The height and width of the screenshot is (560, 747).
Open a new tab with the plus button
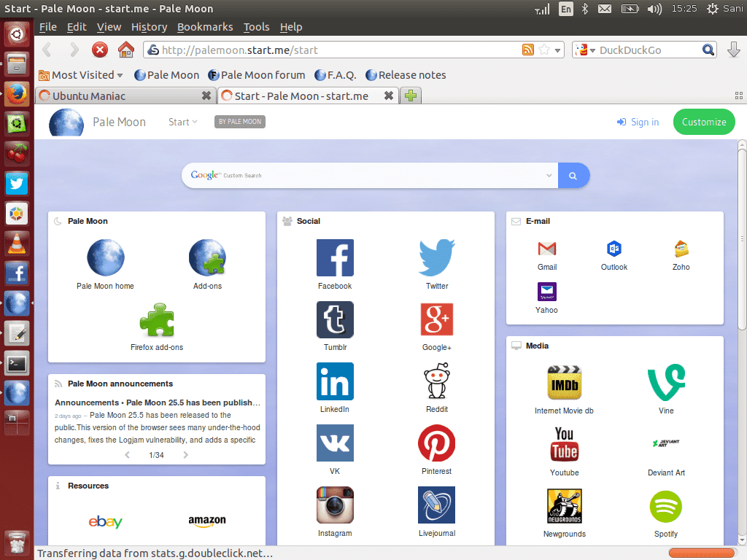point(411,96)
